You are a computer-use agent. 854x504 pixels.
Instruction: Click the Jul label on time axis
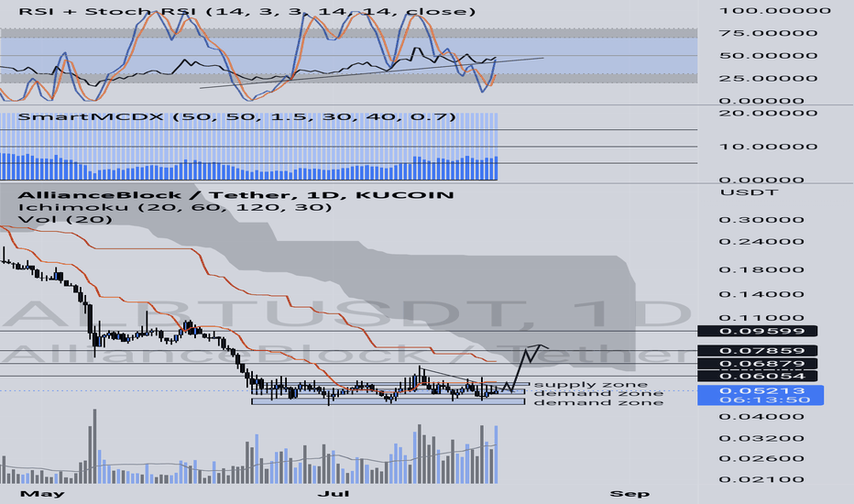coord(333,494)
